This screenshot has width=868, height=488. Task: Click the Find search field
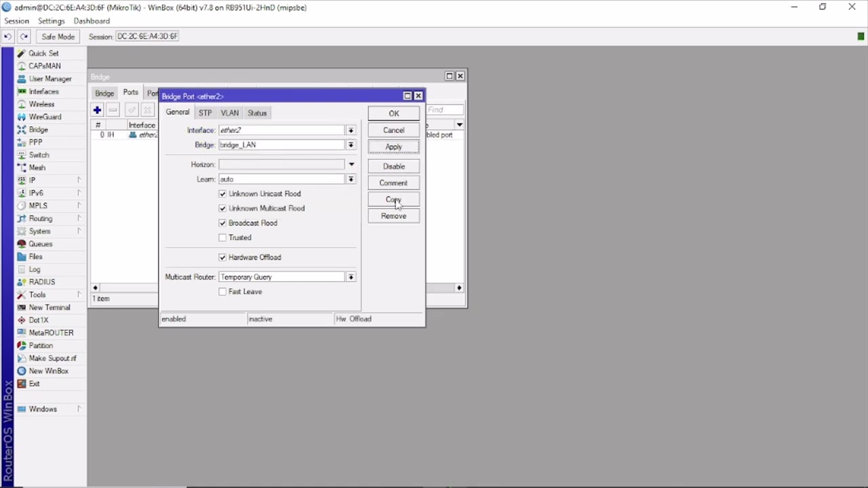(x=444, y=110)
